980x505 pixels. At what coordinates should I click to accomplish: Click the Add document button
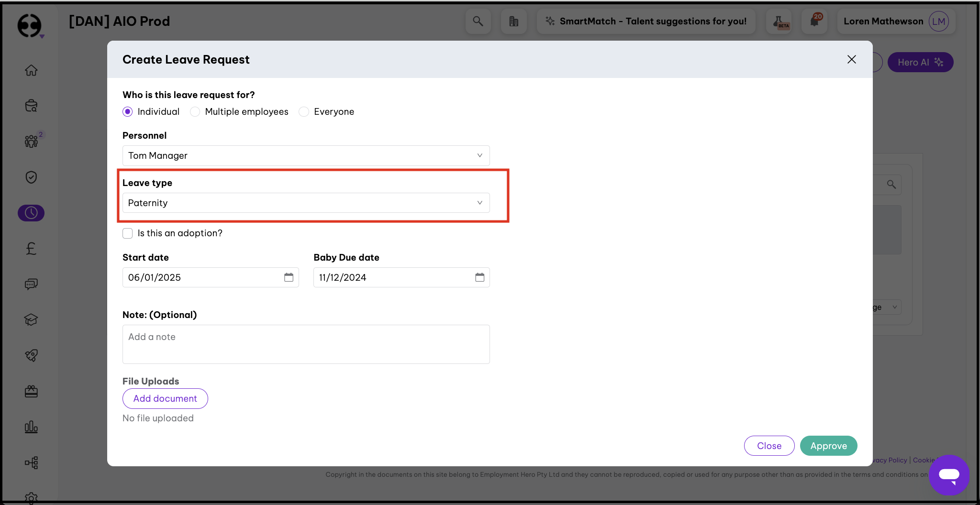[165, 398]
